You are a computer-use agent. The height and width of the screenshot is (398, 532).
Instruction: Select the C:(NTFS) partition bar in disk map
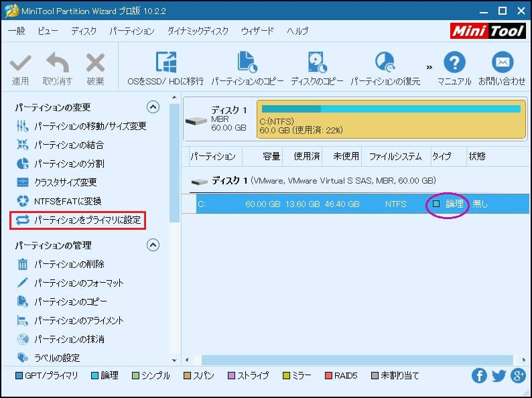[x=391, y=119]
